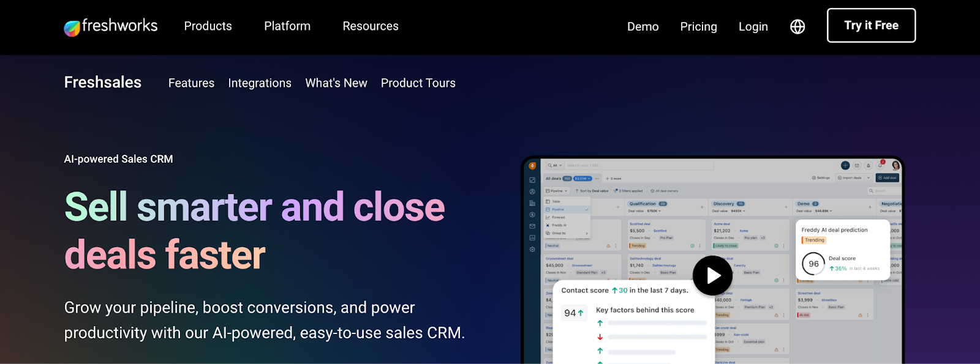
Task: Click the email icon in CRM header
Action: [857, 166]
